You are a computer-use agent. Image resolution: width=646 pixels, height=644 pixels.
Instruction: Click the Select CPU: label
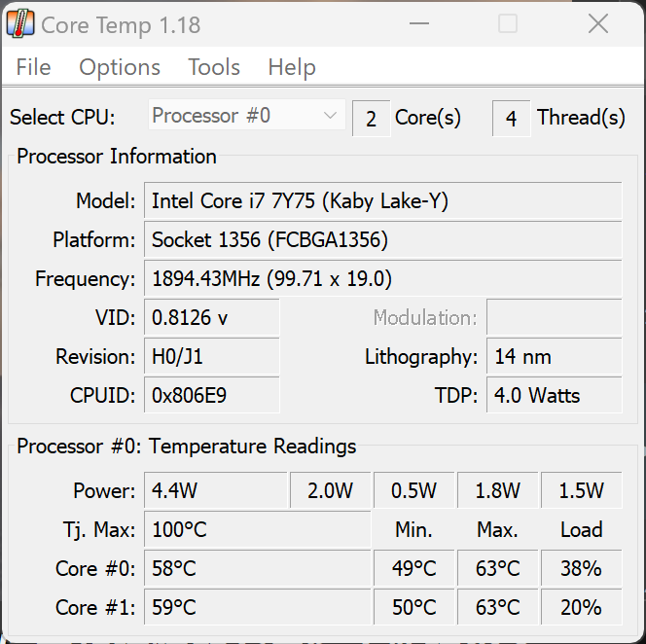point(62,117)
